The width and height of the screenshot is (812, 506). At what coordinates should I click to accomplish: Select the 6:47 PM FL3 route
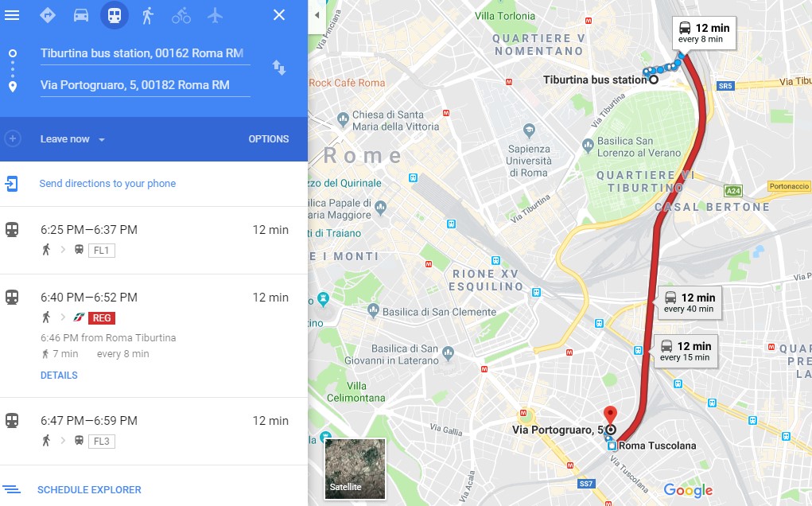[x=153, y=431]
